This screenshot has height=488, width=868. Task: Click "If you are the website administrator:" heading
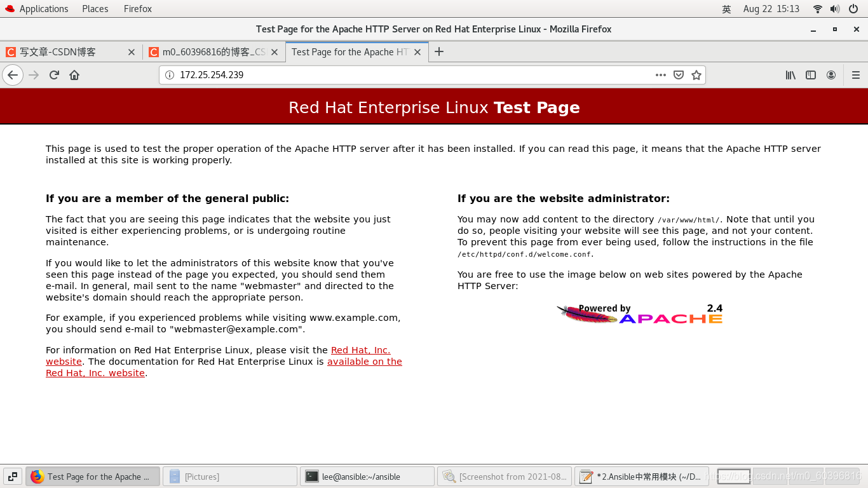pyautogui.click(x=564, y=199)
